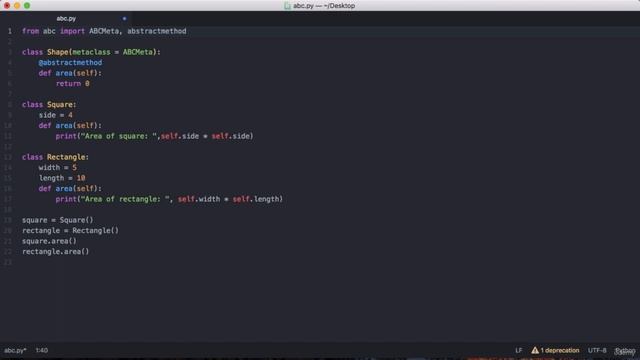The width and height of the screenshot is (640, 360).
Task: Click 'abstractmethod' in the import statement
Action: (157, 31)
